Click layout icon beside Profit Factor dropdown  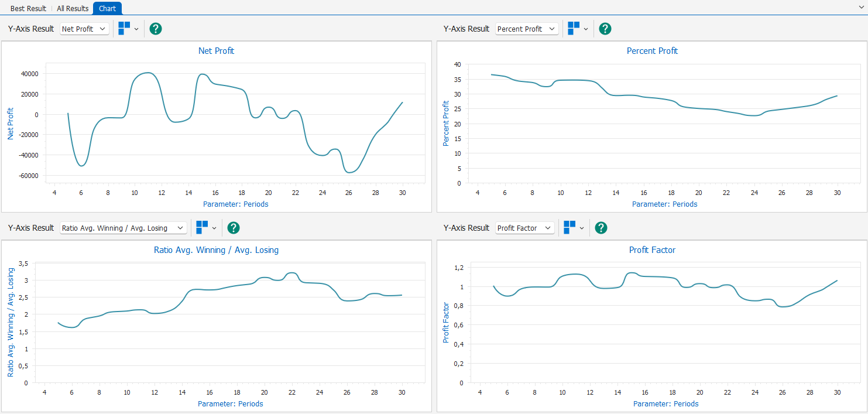coord(569,227)
